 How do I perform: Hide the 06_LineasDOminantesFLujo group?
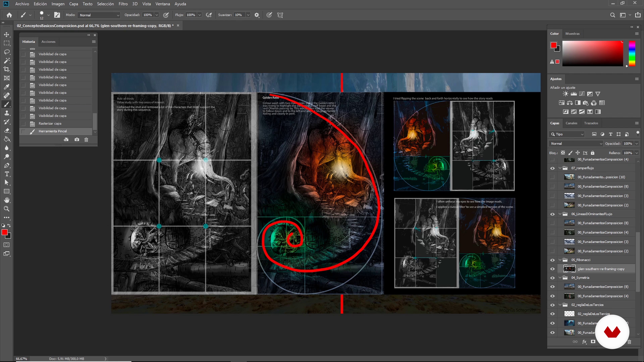pyautogui.click(x=552, y=214)
